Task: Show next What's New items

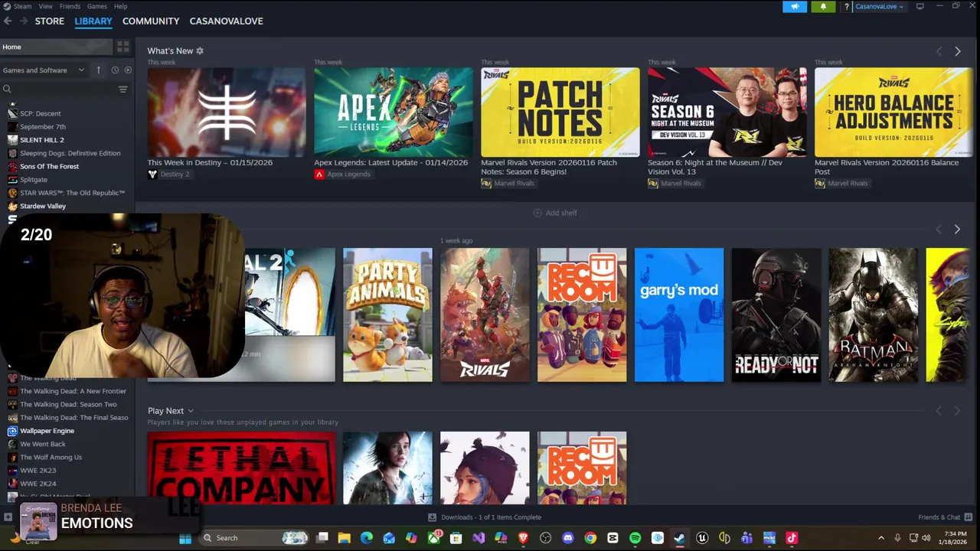Action: tap(957, 51)
